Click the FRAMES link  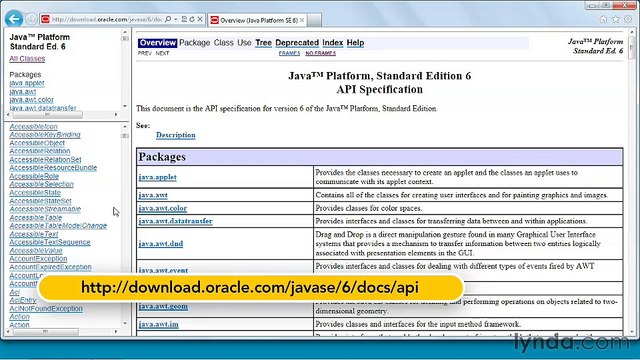click(x=289, y=53)
